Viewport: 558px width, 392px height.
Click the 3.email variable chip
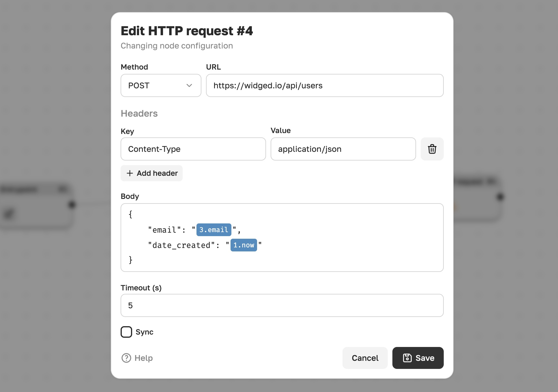[x=214, y=230]
